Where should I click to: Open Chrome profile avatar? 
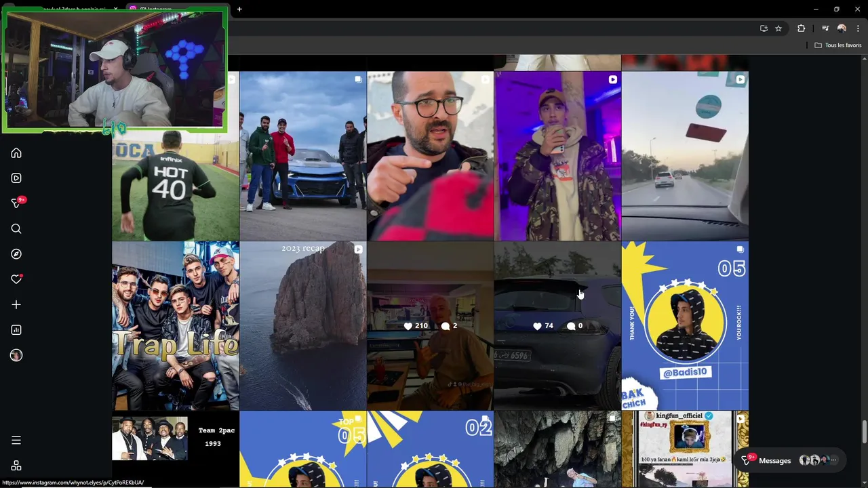point(842,28)
